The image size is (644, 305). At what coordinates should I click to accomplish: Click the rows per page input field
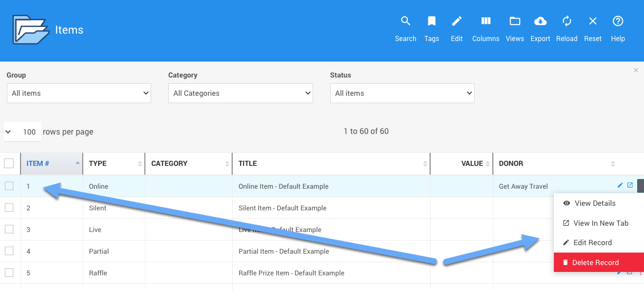30,132
